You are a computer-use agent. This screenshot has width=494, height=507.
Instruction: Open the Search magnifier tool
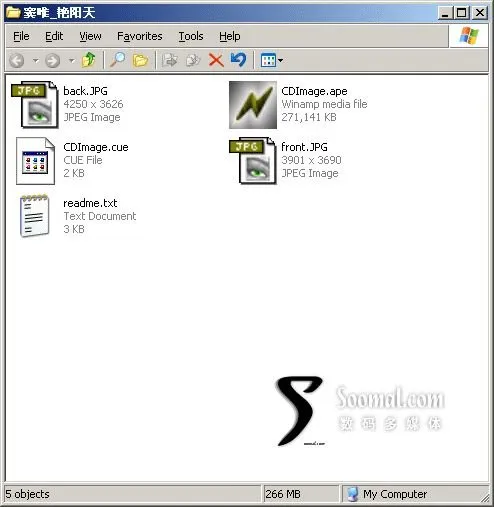(x=117, y=60)
